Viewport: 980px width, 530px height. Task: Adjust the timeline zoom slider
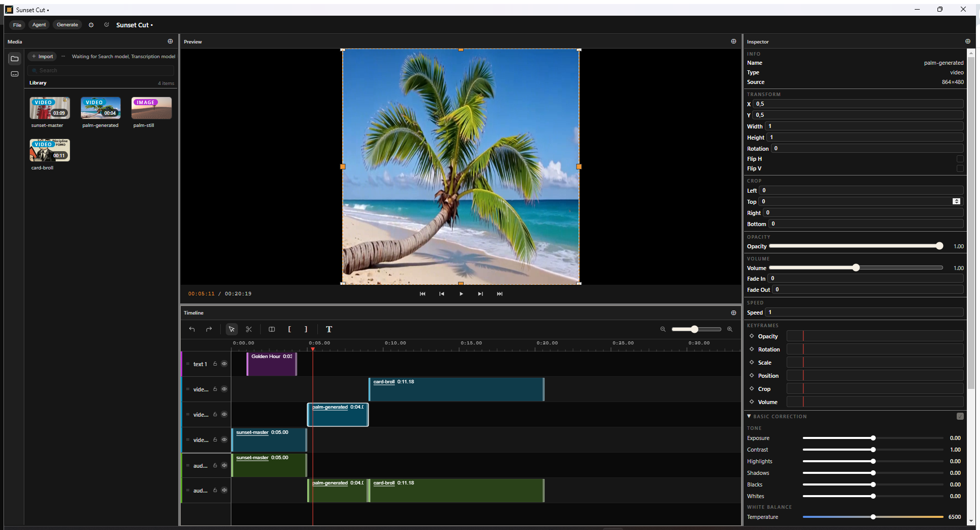coord(696,329)
